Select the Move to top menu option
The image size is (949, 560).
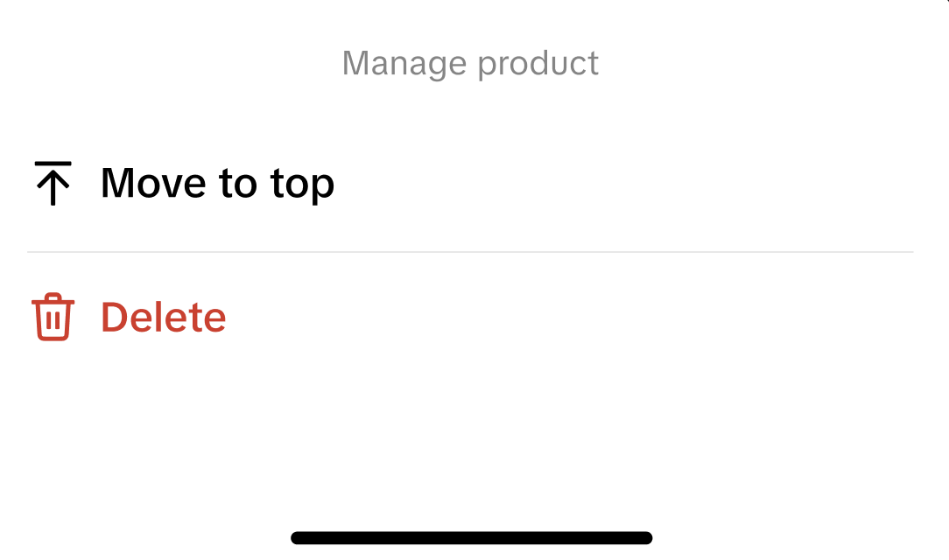(217, 184)
